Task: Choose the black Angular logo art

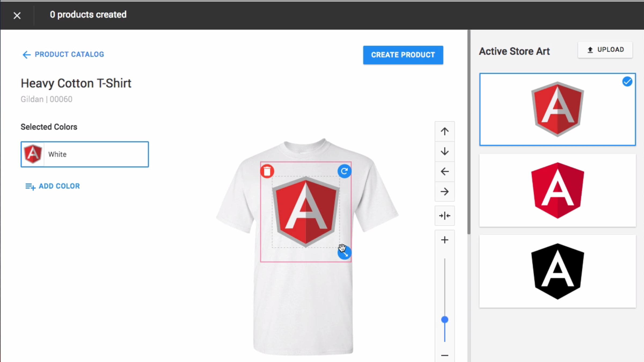Action: coord(557,271)
